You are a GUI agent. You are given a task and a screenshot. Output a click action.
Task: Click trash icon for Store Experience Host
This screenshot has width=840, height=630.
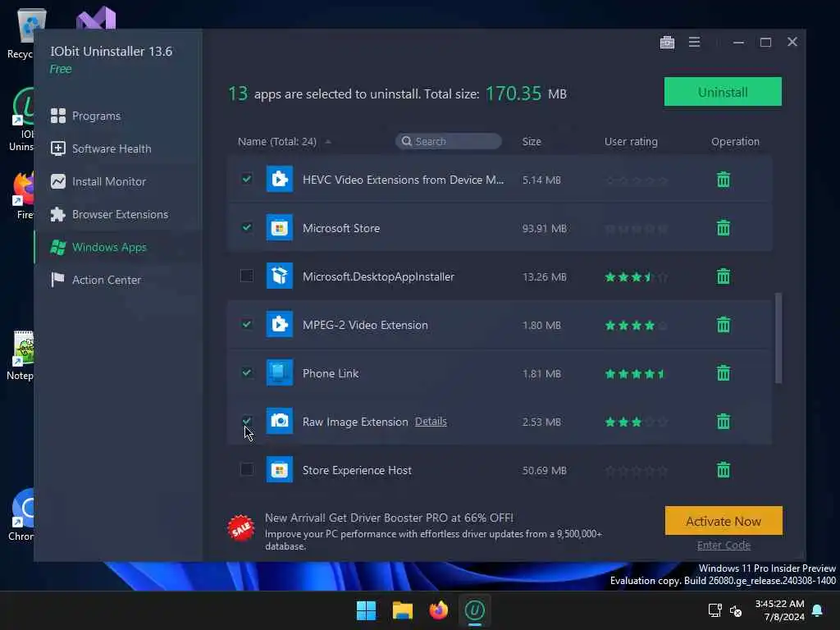tap(724, 470)
